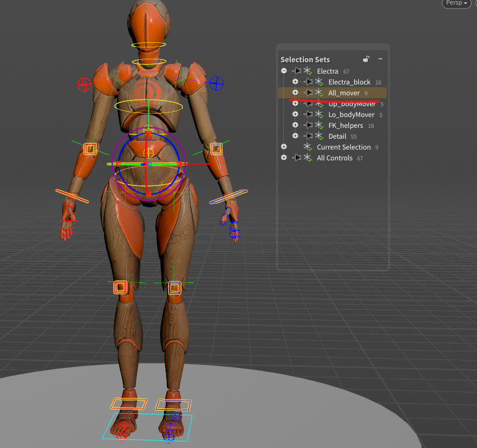Click the pin icon for Electra_block
This screenshot has width=477, height=448.
[x=308, y=82]
